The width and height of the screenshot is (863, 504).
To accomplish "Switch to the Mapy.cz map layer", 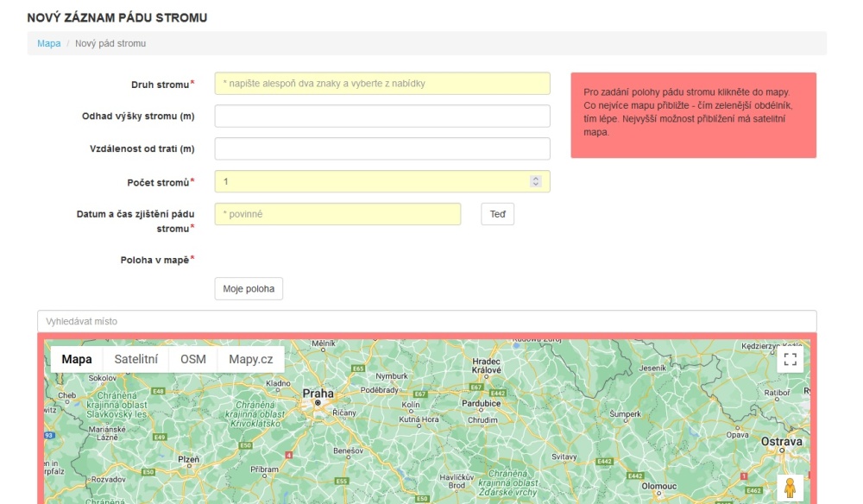I will pos(250,359).
